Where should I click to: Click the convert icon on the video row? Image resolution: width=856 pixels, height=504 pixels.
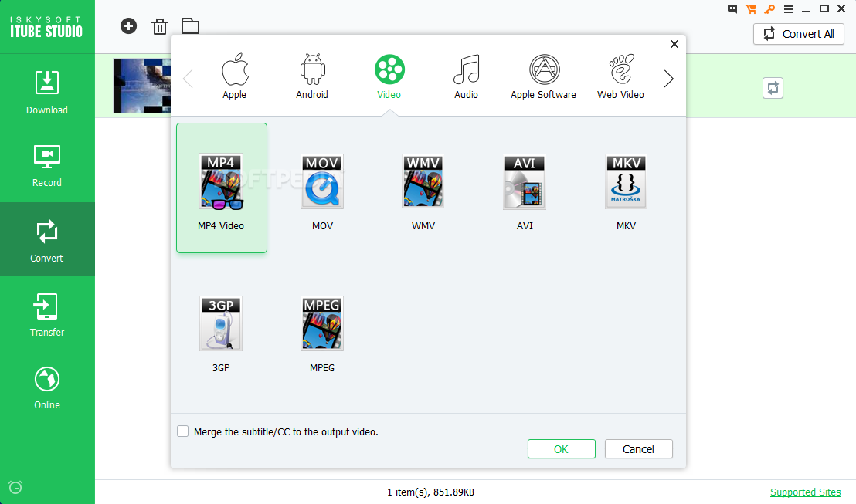click(x=773, y=88)
